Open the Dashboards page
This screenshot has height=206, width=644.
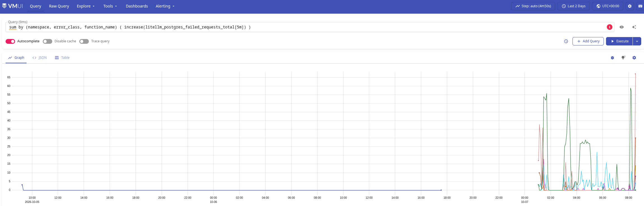pos(137,6)
